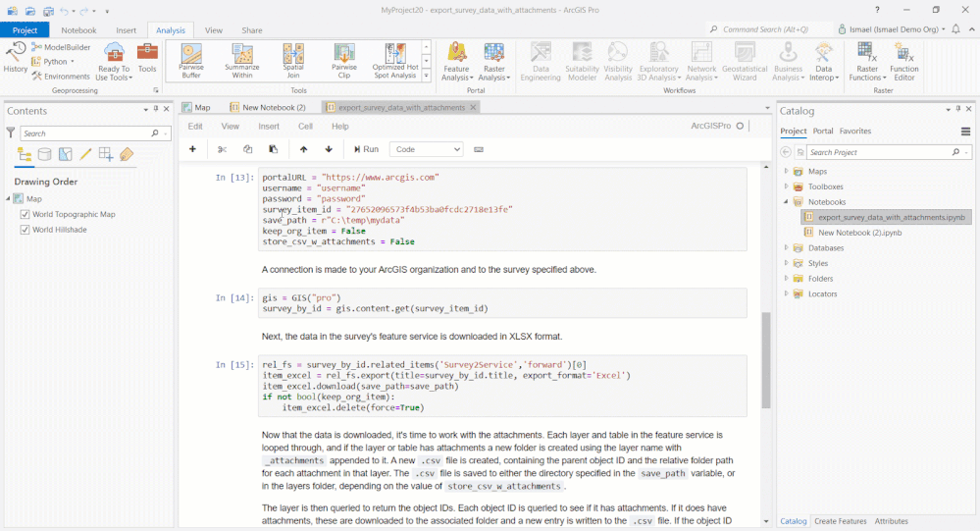Open the History geoprocessing tool
Image resolution: width=980 pixels, height=531 pixels.
pyautogui.click(x=15, y=58)
